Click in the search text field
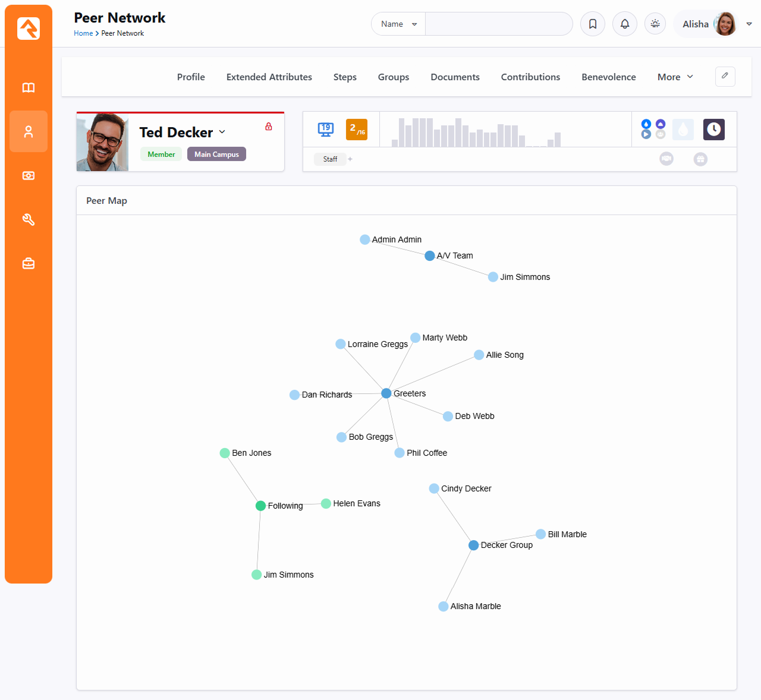This screenshot has width=761, height=700. (498, 24)
